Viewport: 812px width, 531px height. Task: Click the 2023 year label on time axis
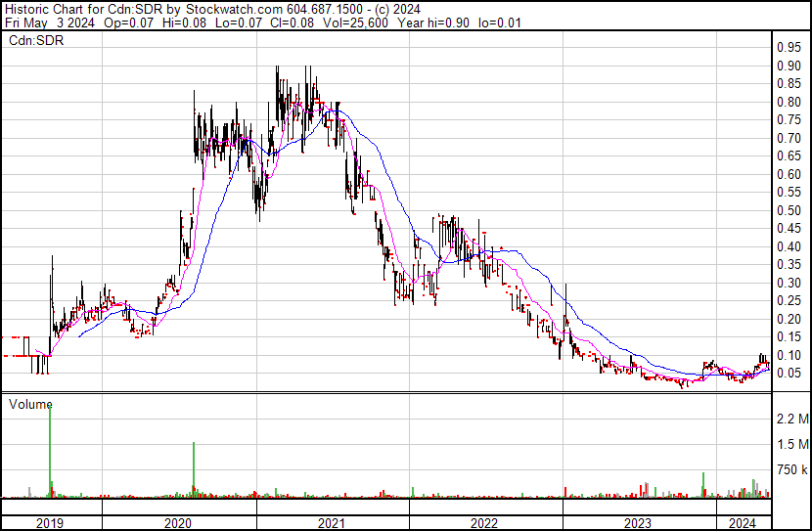638,523
